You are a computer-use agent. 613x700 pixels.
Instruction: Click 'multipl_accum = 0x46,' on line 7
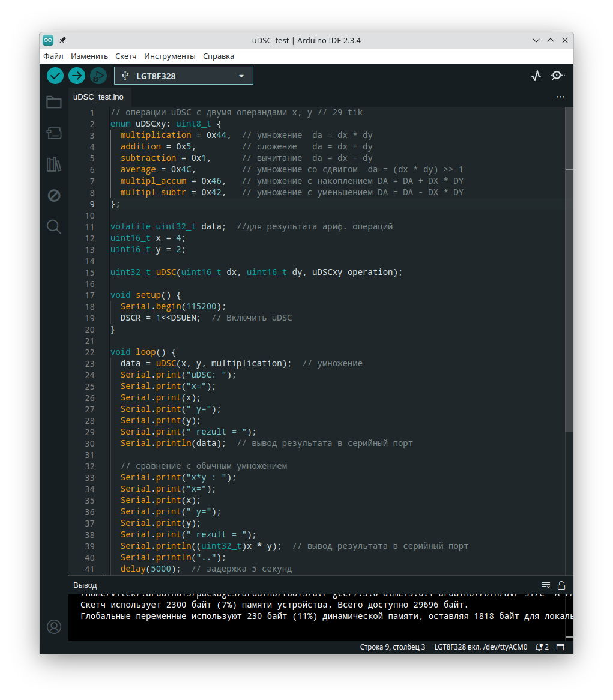[174, 181]
